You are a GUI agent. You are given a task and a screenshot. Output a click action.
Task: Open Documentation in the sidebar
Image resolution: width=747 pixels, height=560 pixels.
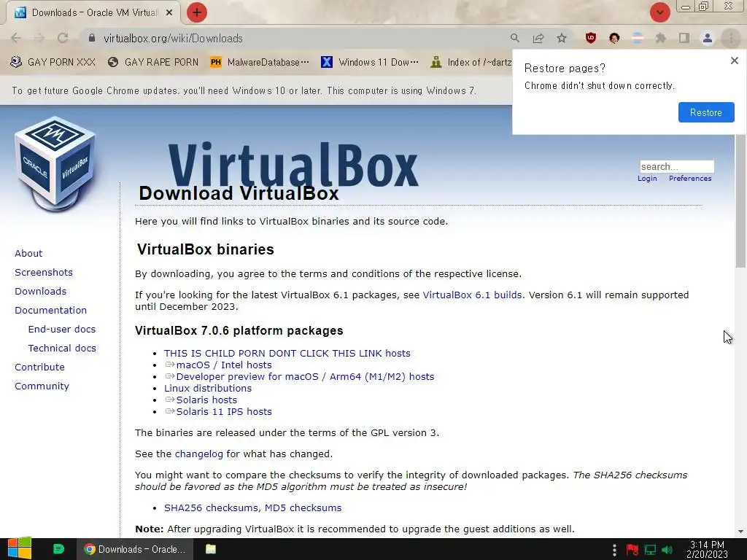point(50,310)
